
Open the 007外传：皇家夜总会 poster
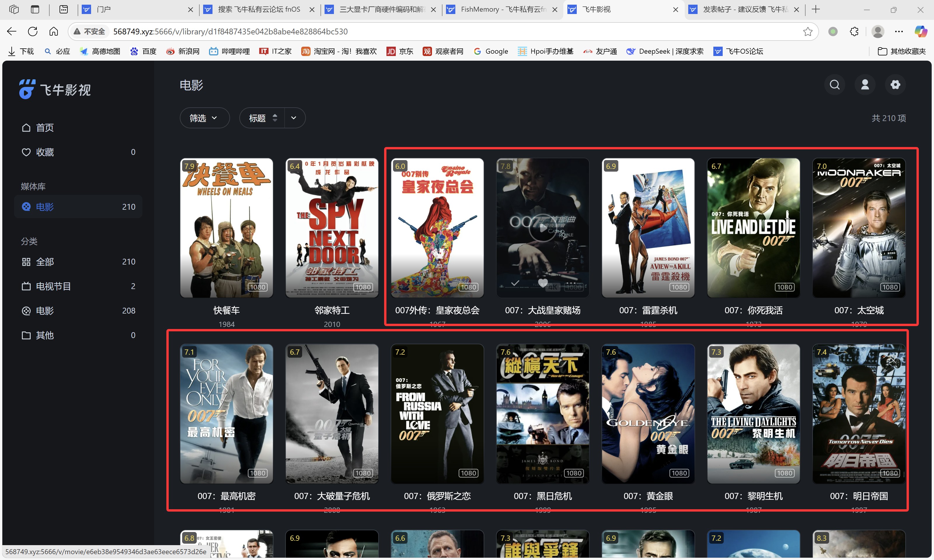point(437,228)
